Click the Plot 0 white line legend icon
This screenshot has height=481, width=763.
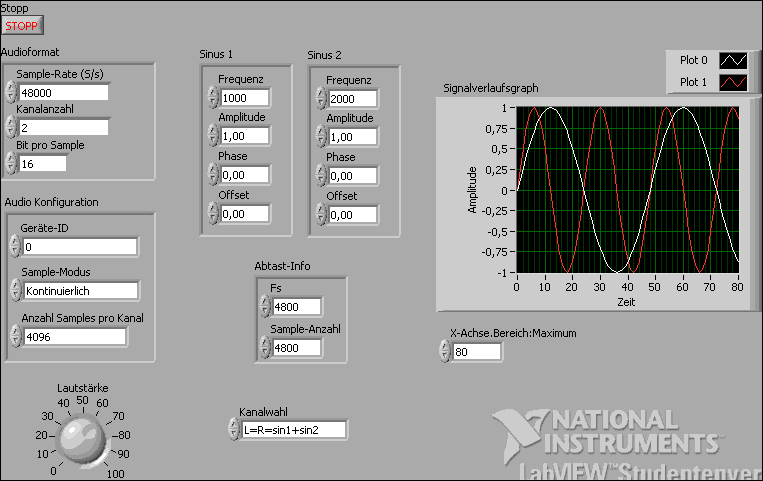(x=734, y=61)
